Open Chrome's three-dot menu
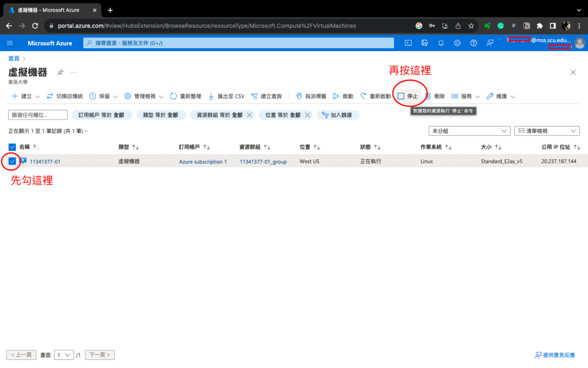 [579, 26]
